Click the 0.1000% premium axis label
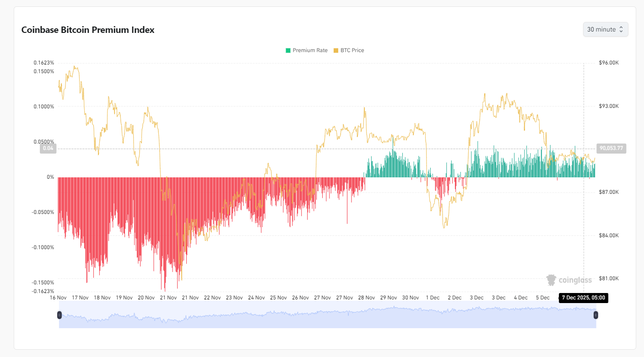Screen dimensions: 644x357 (44, 107)
